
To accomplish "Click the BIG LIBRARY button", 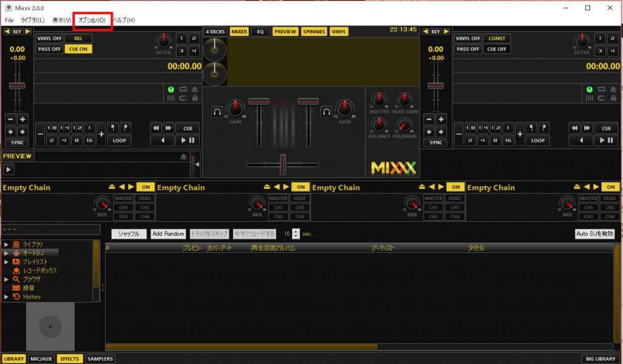I will point(600,359).
